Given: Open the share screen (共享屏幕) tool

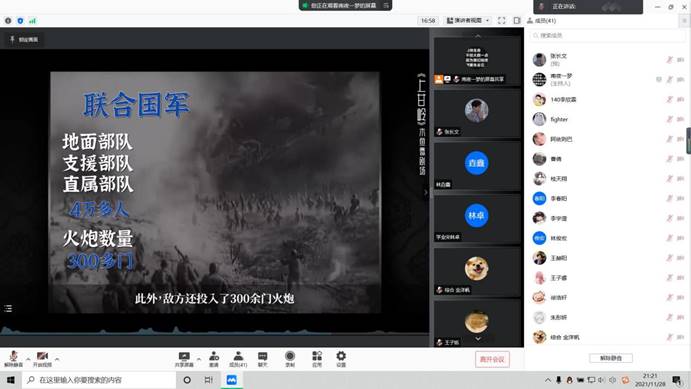Looking at the screenshot, I should point(184,359).
